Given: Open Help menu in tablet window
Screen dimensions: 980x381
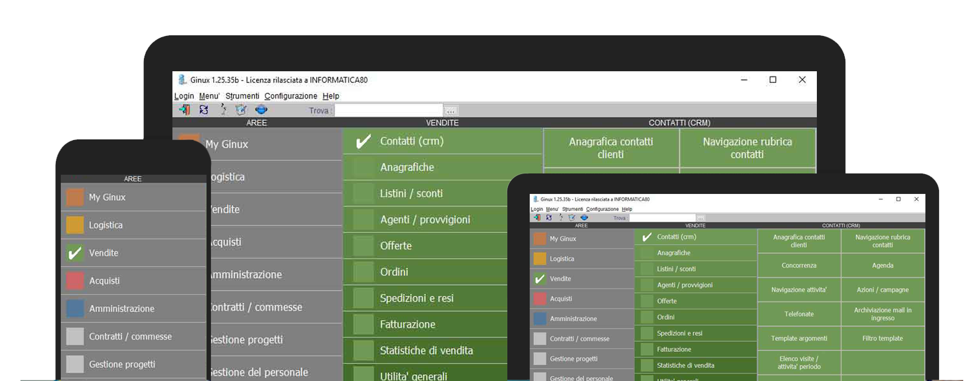Looking at the screenshot, I should 627,209.
